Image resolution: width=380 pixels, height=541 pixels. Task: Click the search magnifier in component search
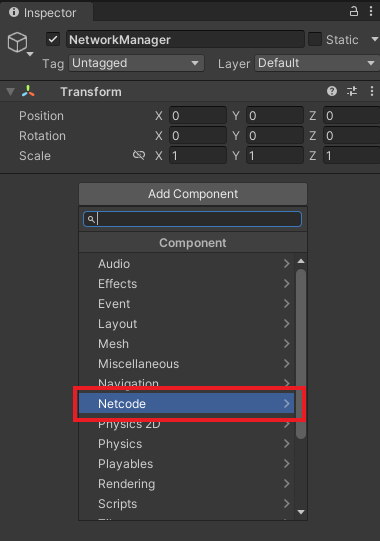coord(91,219)
